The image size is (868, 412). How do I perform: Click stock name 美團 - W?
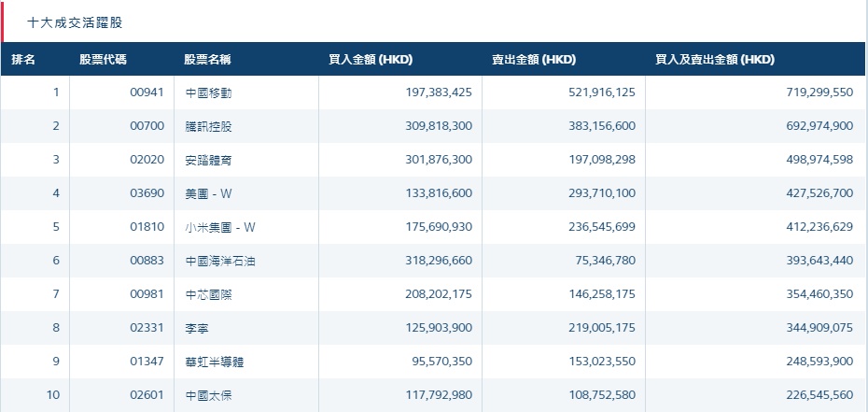pyautogui.click(x=211, y=193)
